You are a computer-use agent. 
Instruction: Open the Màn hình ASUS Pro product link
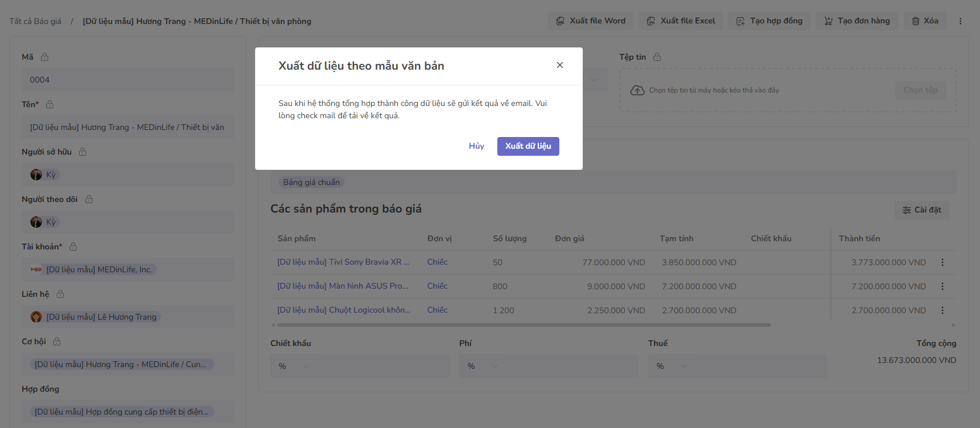click(342, 286)
